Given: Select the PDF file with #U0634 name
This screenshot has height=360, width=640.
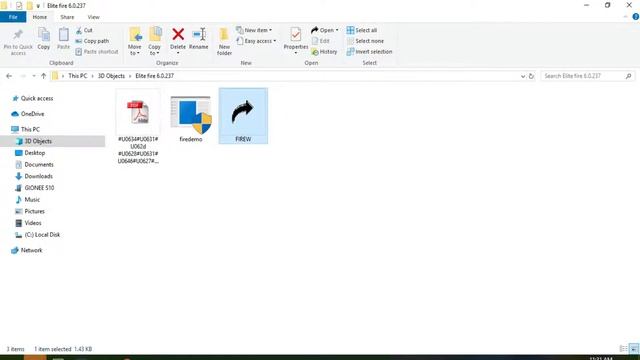Looking at the screenshot, I should coord(138,127).
